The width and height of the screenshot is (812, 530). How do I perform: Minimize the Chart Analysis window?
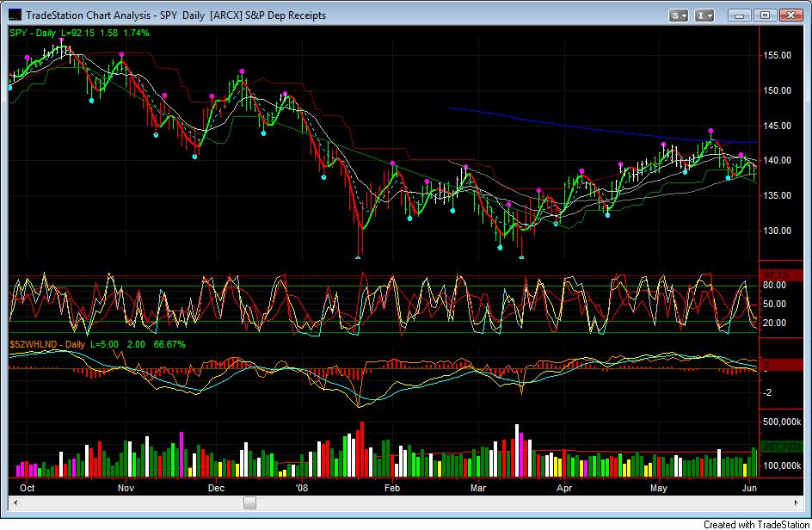[x=739, y=15]
